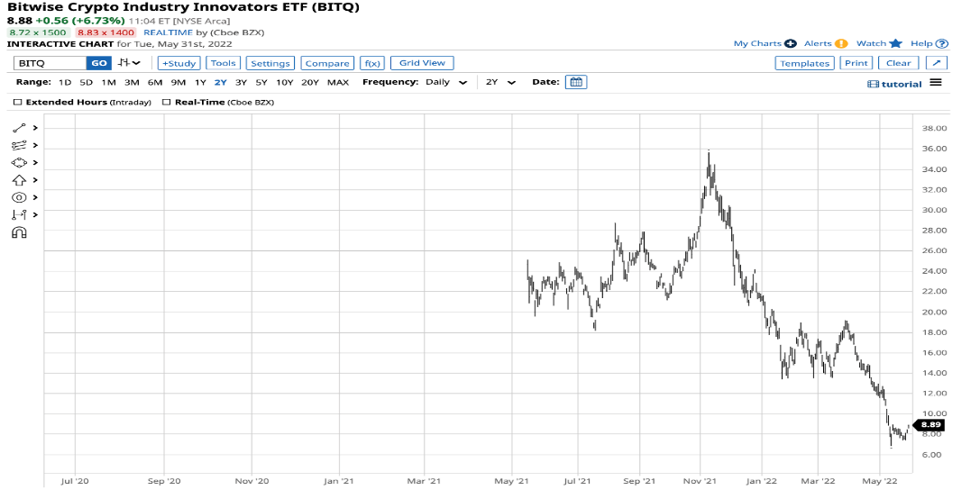
Task: Select the 3M range
Action: pyautogui.click(x=132, y=83)
